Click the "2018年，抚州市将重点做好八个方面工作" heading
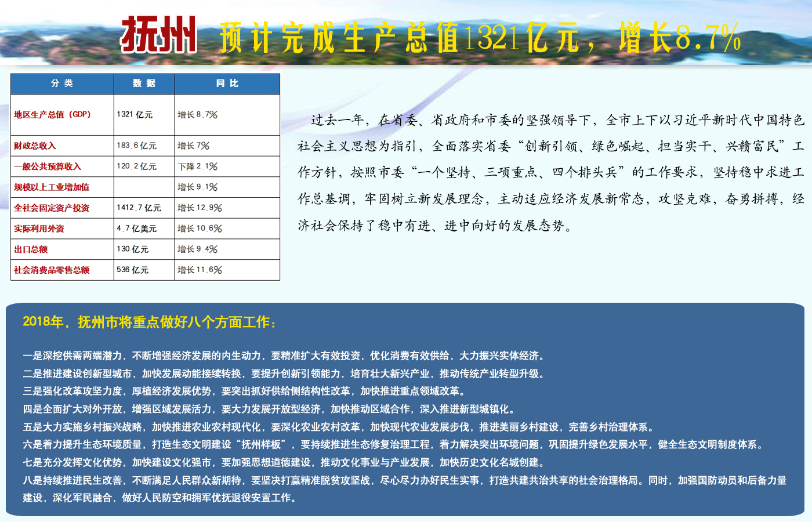 [x=150, y=322]
